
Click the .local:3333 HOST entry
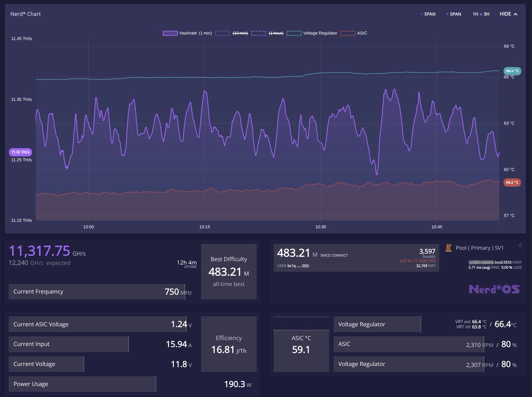[495, 262]
